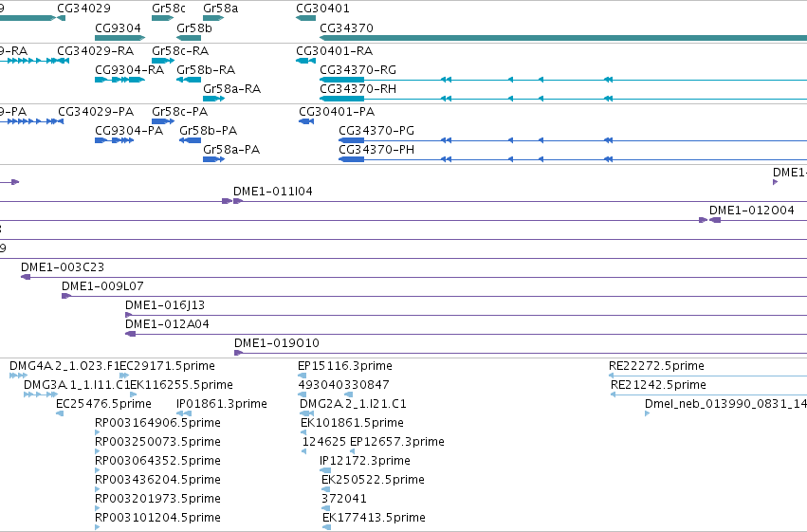Screen dimensions: 807x532
Task: Click EST IP01861.3prime
Action: click(x=221, y=404)
